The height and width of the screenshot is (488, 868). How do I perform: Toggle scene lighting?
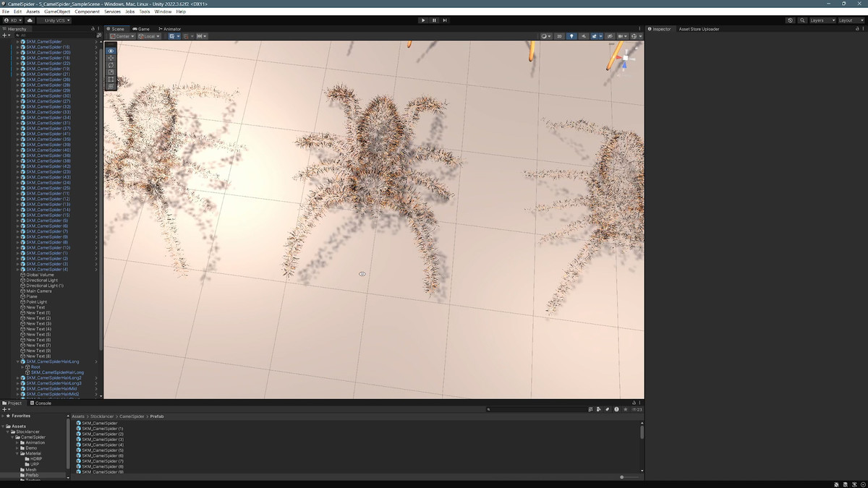point(571,36)
